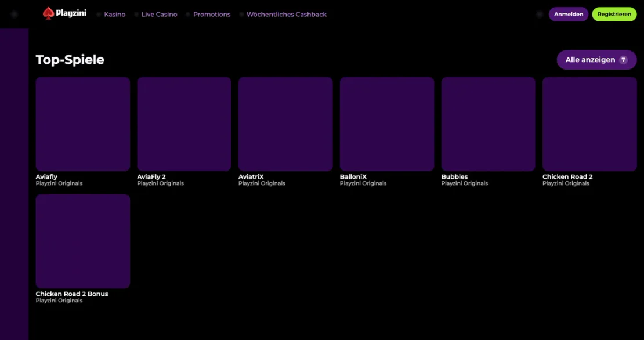Click the Top-Spiele heading
Screen dimensions: 644x340
coord(70,60)
